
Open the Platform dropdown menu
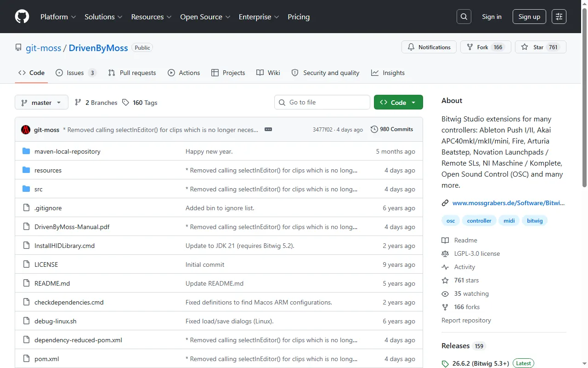click(x=58, y=17)
